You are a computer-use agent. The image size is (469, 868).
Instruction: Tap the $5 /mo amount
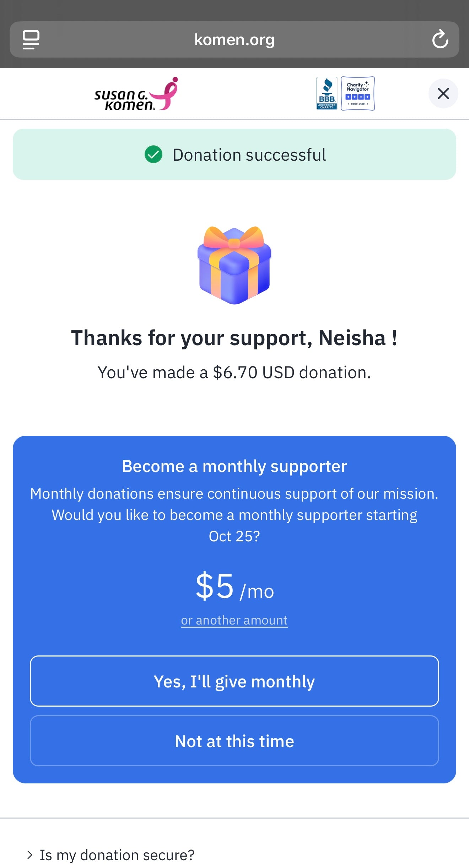pos(234,587)
